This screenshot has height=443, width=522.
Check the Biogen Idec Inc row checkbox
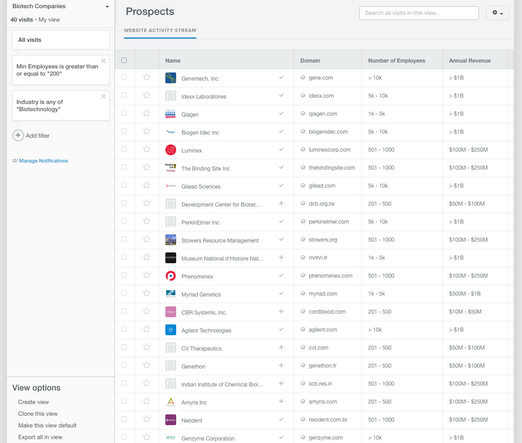(124, 131)
